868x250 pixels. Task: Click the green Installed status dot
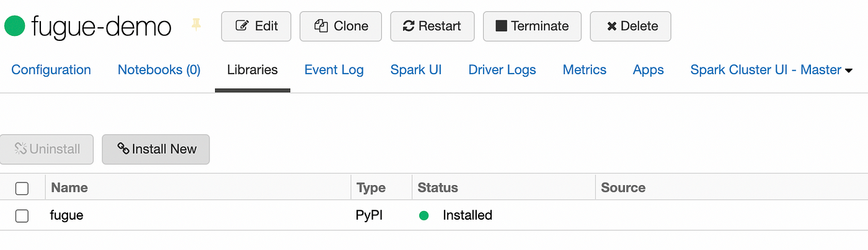pyautogui.click(x=424, y=216)
